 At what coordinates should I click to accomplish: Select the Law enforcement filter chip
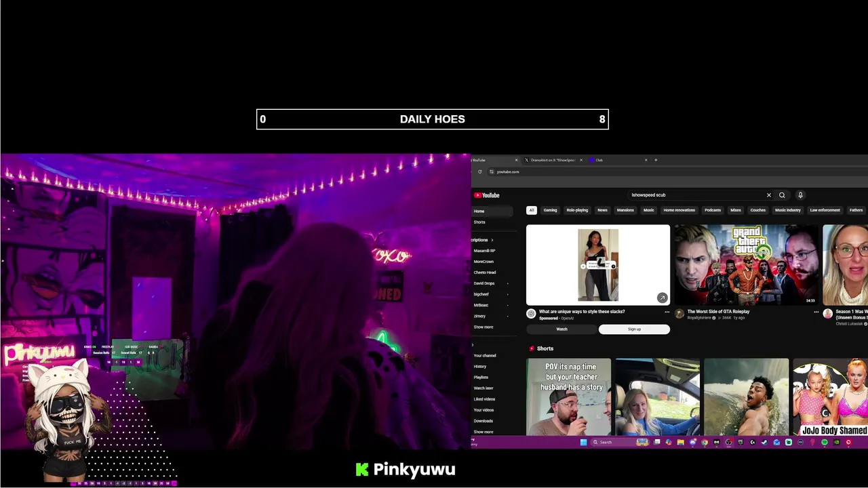point(825,210)
